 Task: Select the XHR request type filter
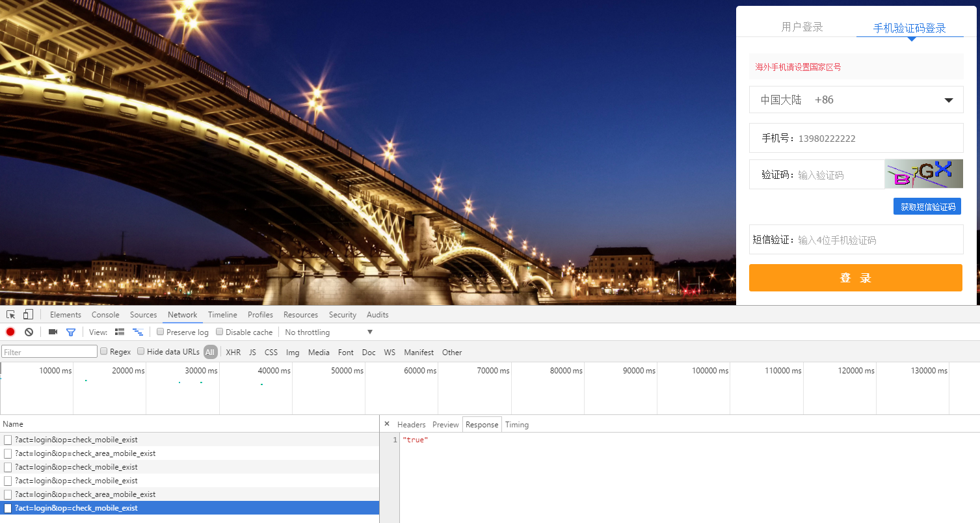tap(233, 353)
